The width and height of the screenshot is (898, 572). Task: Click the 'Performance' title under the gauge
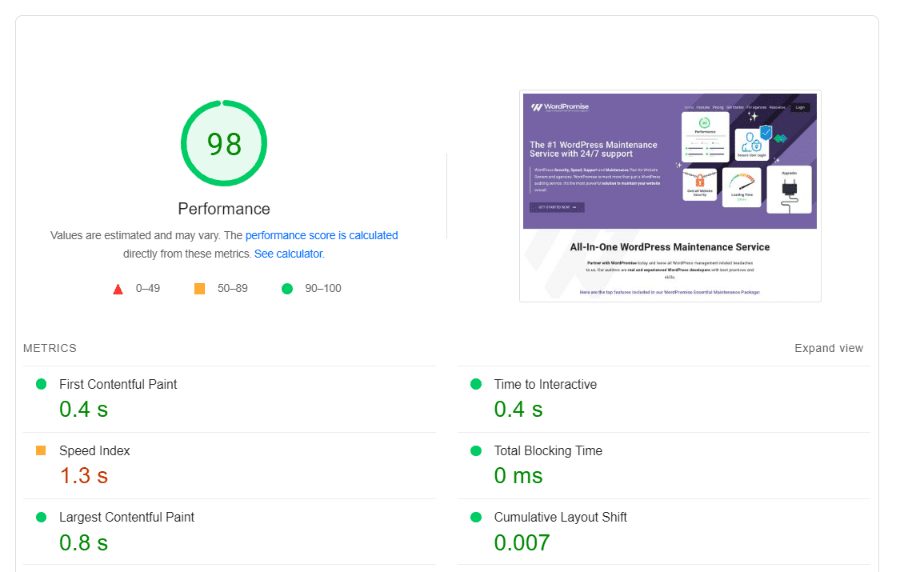[x=224, y=209]
